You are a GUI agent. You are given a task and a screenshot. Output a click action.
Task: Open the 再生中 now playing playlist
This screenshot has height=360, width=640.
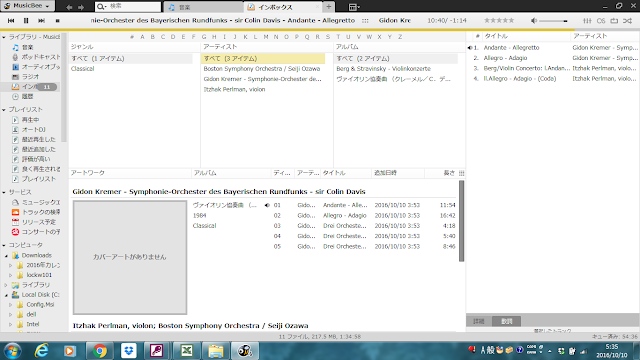coord(25,120)
